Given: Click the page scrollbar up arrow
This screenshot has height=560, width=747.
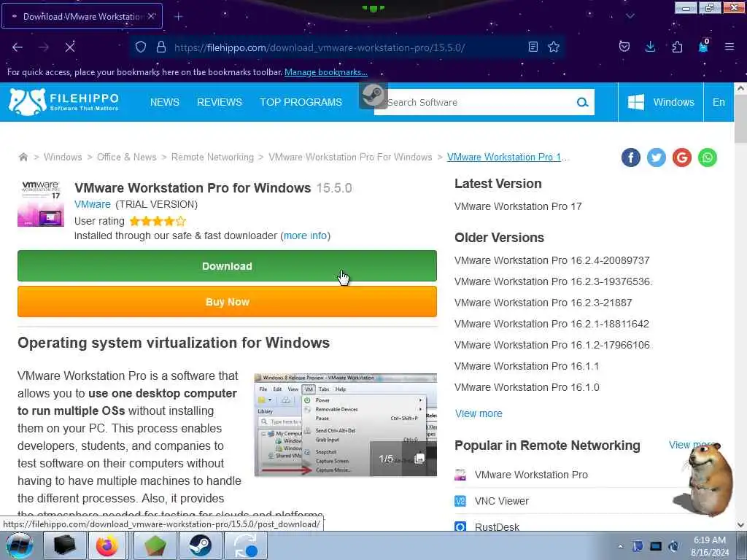Looking at the screenshot, I should (x=740, y=88).
